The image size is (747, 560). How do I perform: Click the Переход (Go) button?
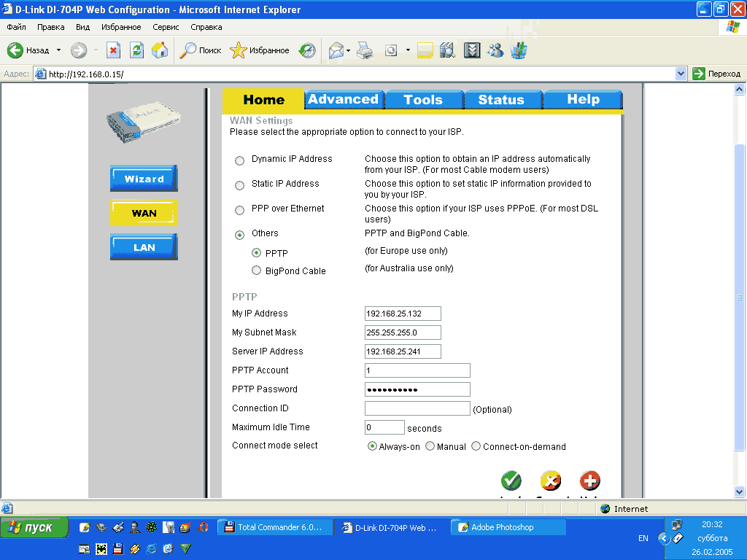[717, 74]
